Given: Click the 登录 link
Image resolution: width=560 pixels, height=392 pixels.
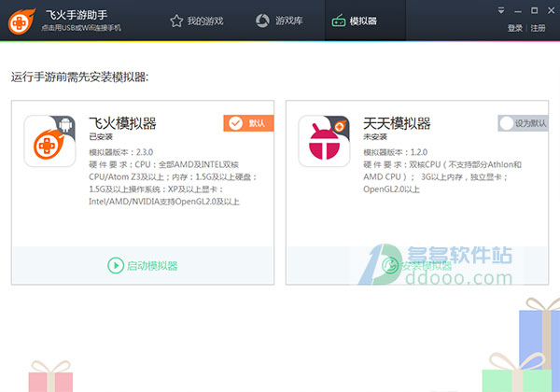Looking at the screenshot, I should coord(514,28).
